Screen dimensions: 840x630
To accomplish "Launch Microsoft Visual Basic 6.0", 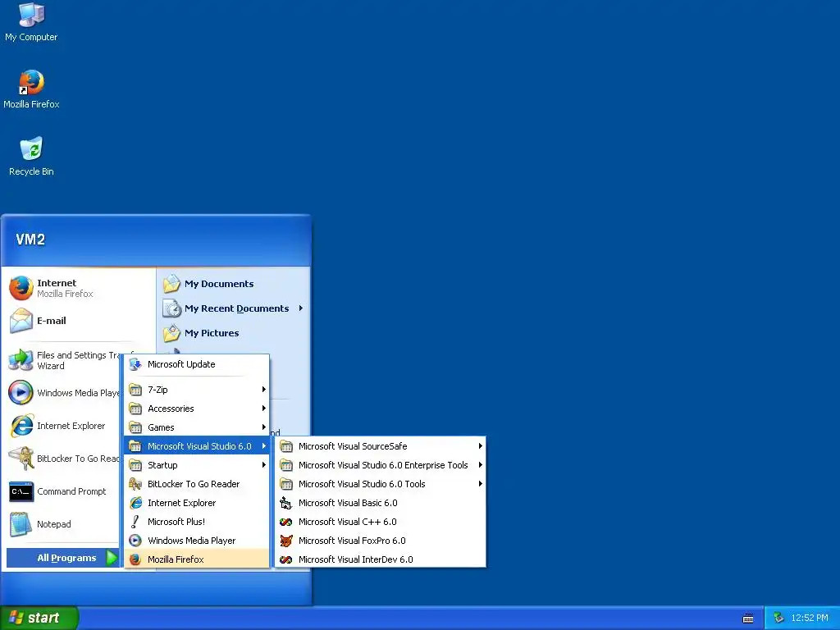I will [x=381, y=503].
